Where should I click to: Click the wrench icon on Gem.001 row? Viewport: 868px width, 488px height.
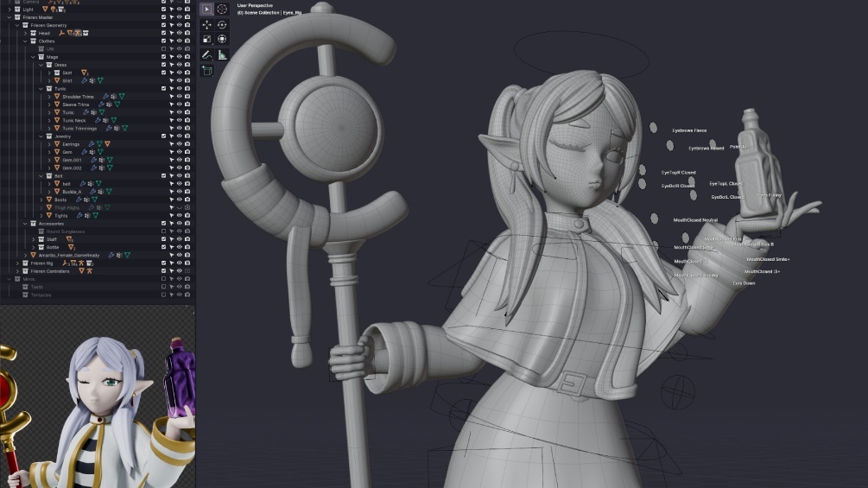[93, 160]
